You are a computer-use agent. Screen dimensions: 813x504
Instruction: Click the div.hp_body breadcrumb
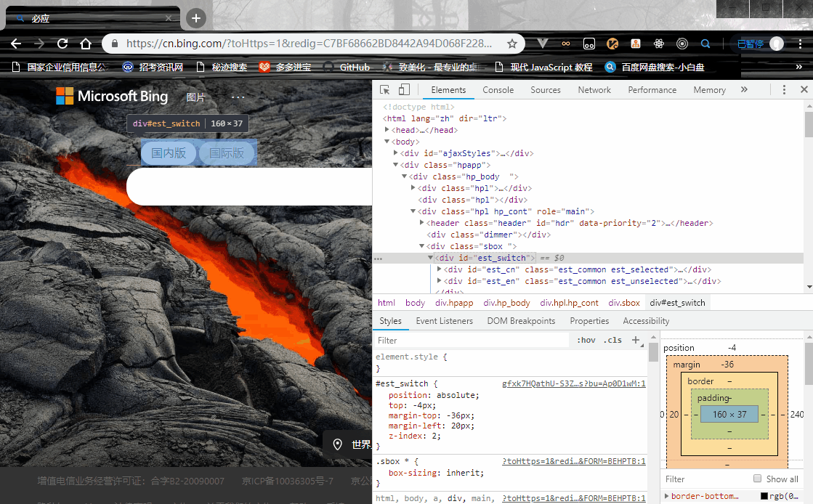click(x=506, y=303)
